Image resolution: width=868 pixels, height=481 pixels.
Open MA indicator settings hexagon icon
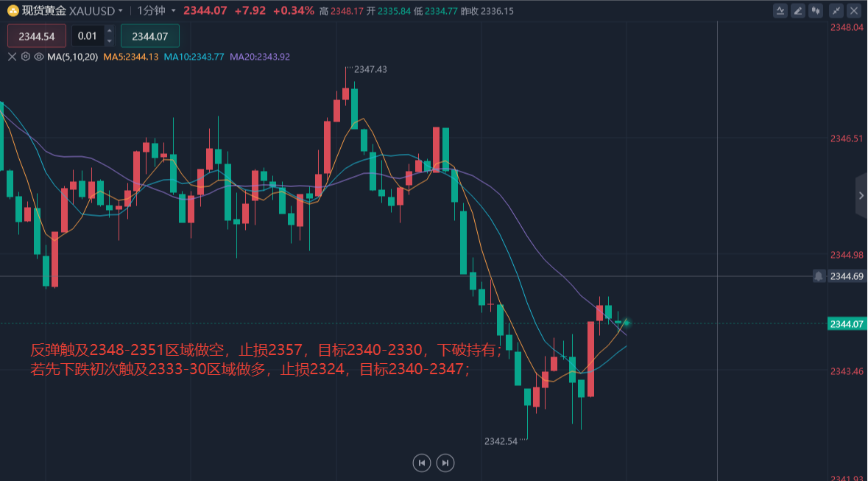[x=26, y=57]
